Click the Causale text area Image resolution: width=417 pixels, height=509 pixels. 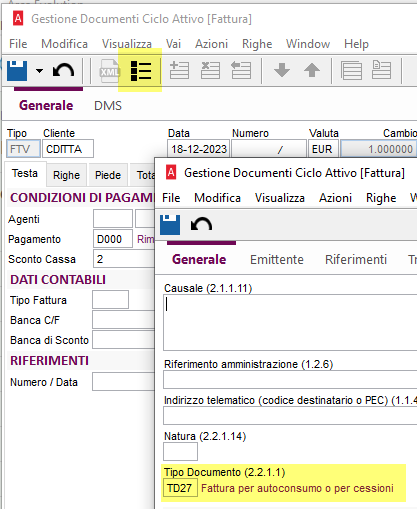[x=290, y=322]
